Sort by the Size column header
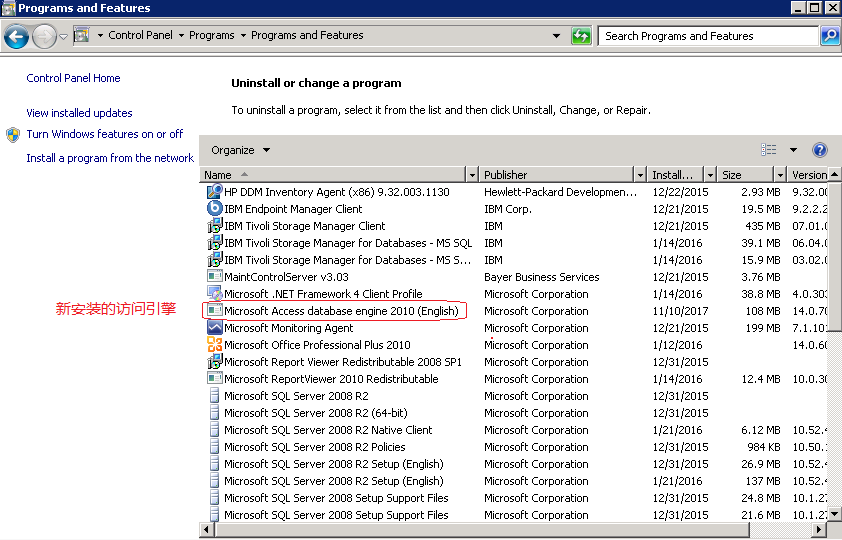 point(746,174)
